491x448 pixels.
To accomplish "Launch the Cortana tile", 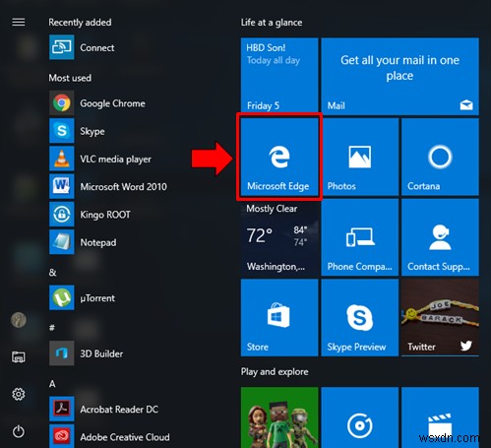I will (x=440, y=157).
